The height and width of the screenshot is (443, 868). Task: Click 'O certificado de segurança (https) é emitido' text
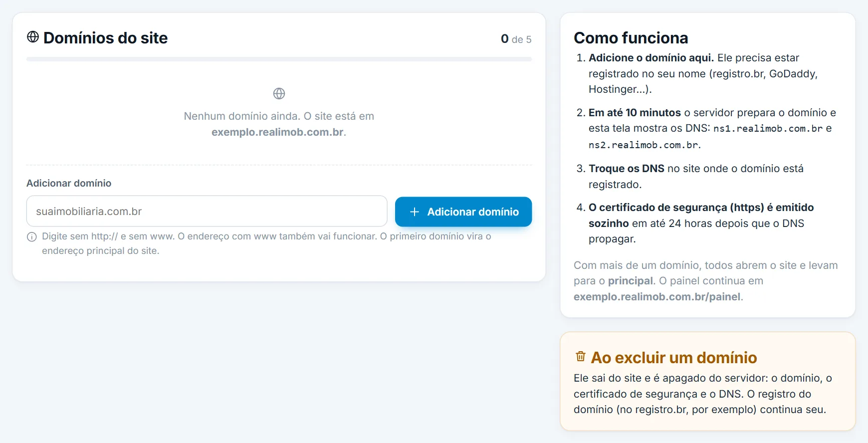(701, 208)
